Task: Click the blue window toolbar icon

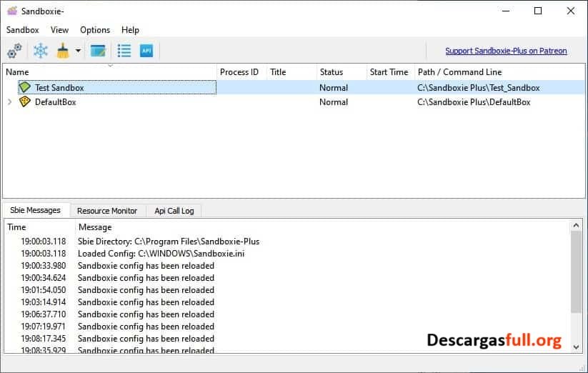Action: (99, 51)
